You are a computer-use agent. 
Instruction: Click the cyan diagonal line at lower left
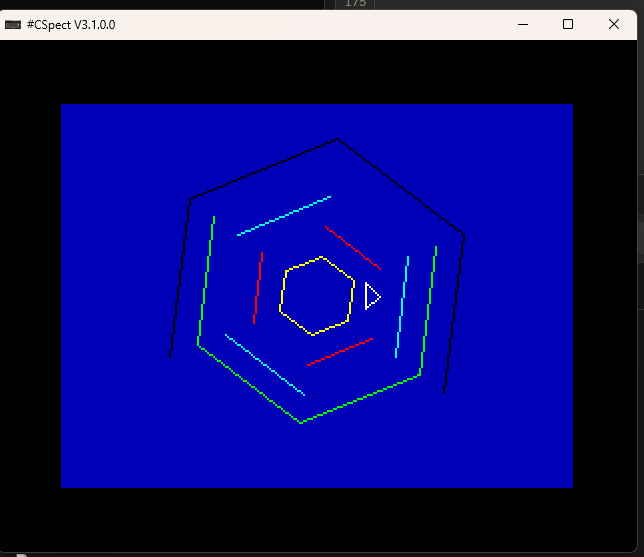[265, 365]
